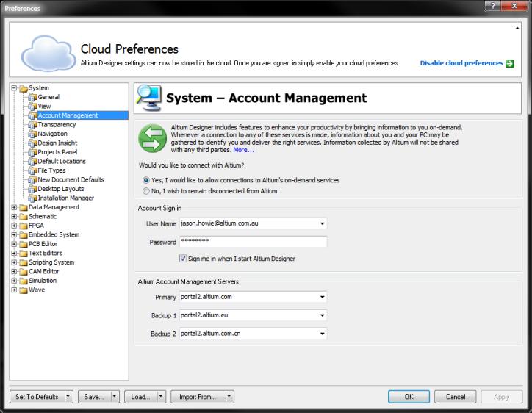Open the User Name dropdown list

[322, 223]
